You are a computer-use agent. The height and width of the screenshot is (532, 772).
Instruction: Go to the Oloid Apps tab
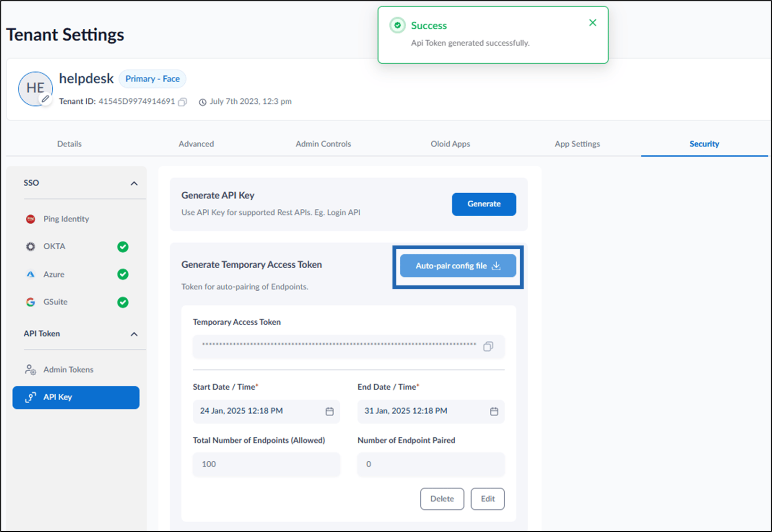coord(450,144)
